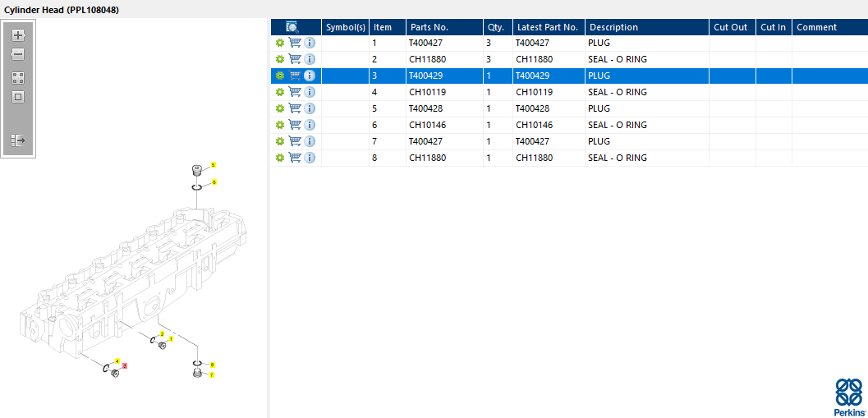Click the gear icon for item 1
Screen dimensions: 868x418
coord(279,43)
